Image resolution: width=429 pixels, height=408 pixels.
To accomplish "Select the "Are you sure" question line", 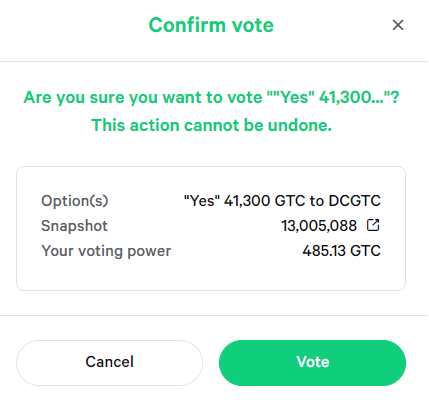I will click(x=211, y=98).
